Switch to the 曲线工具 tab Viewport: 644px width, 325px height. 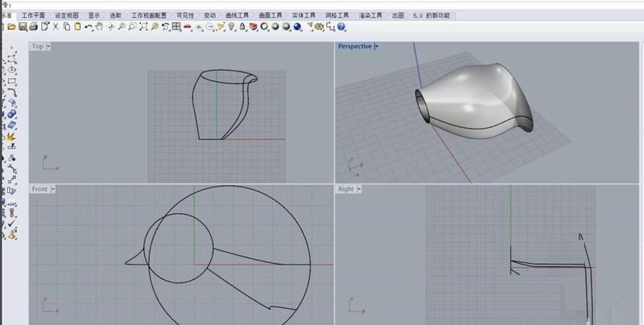(238, 15)
